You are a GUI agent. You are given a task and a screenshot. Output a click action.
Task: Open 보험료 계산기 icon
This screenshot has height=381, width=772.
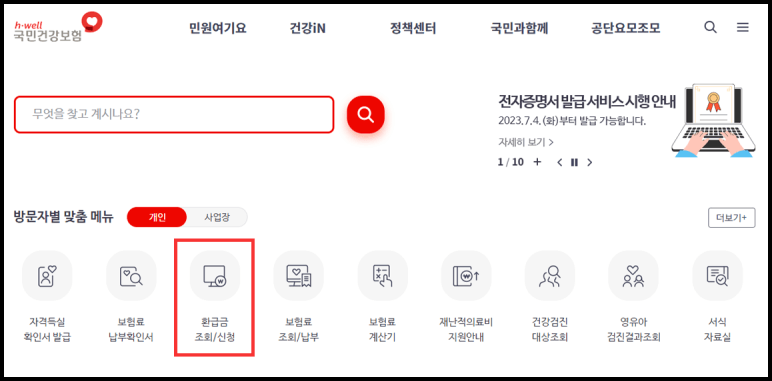point(383,275)
